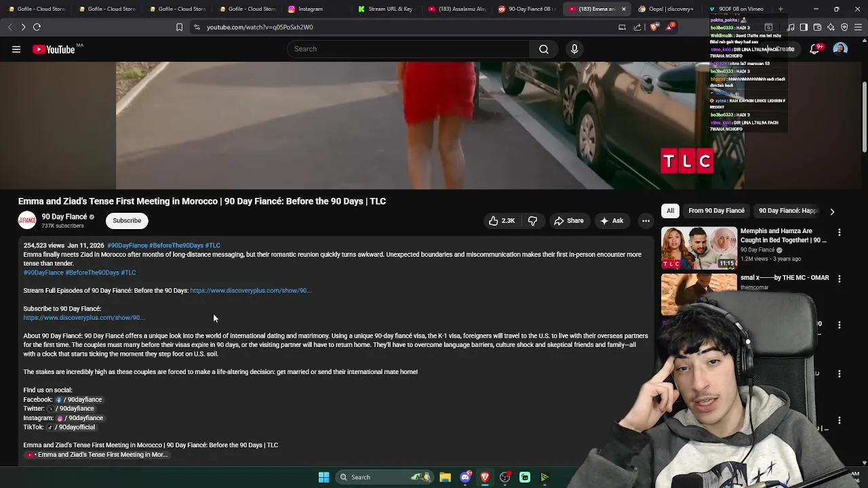Close the current YouTube tab
This screenshot has width=868, height=488.
[x=623, y=9]
